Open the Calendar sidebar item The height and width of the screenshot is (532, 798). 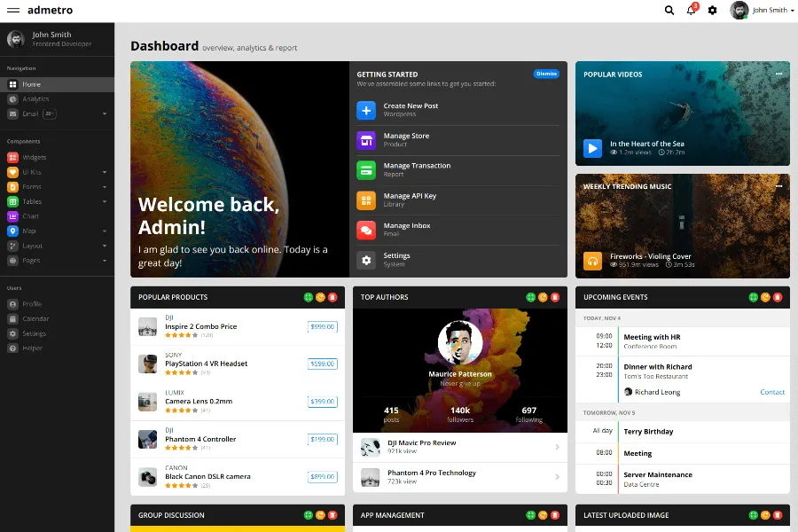click(35, 318)
